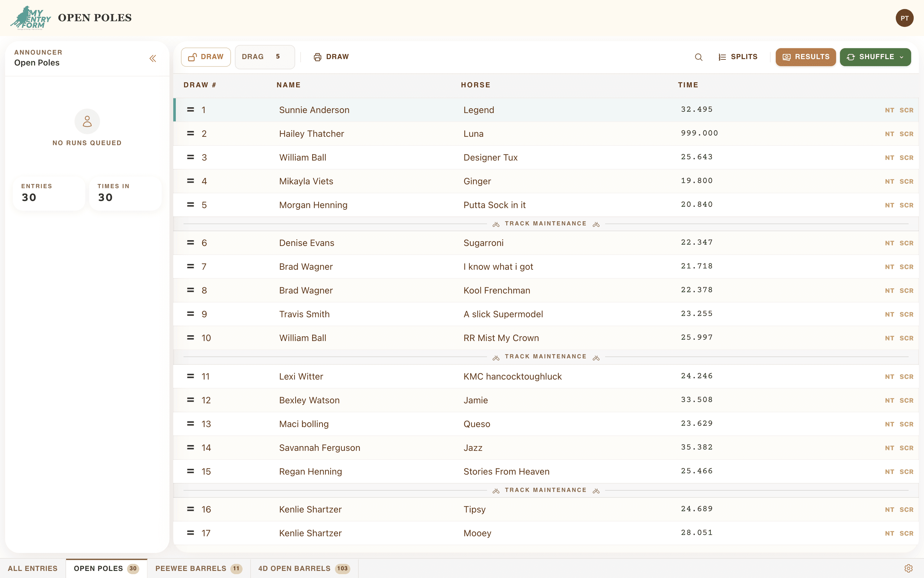This screenshot has height=578, width=924.
Task: Grab drag handle for Morgan Henning row
Action: tap(191, 205)
